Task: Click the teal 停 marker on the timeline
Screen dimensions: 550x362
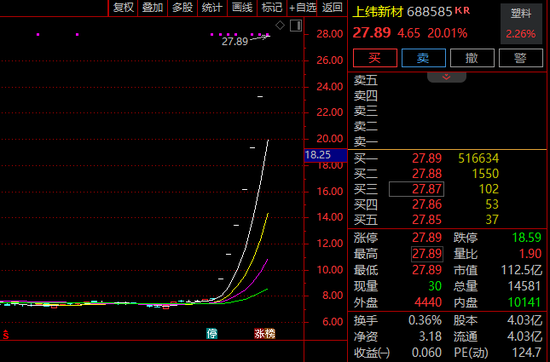Action: (212, 334)
